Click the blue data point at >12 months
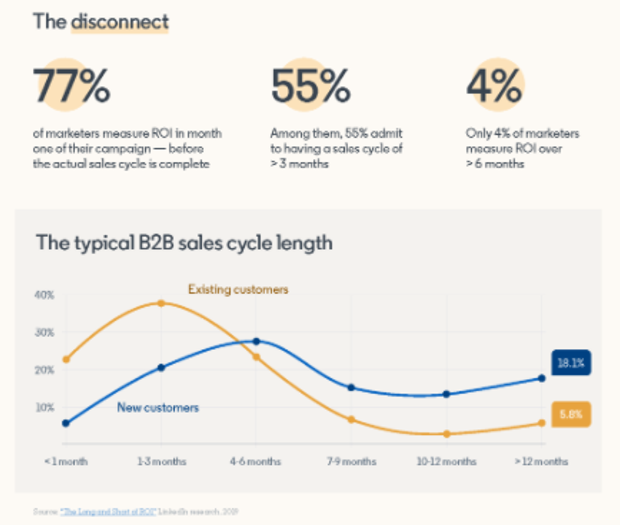 coord(541,378)
